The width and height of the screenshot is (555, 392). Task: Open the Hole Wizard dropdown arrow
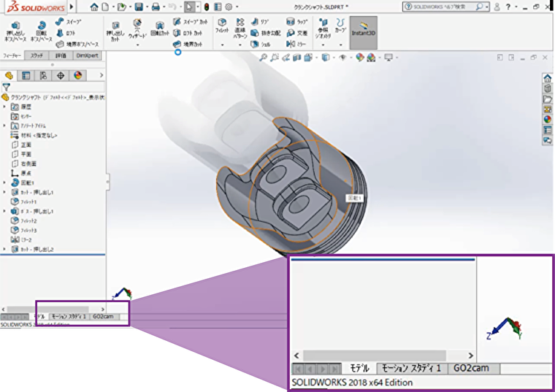[x=137, y=45]
